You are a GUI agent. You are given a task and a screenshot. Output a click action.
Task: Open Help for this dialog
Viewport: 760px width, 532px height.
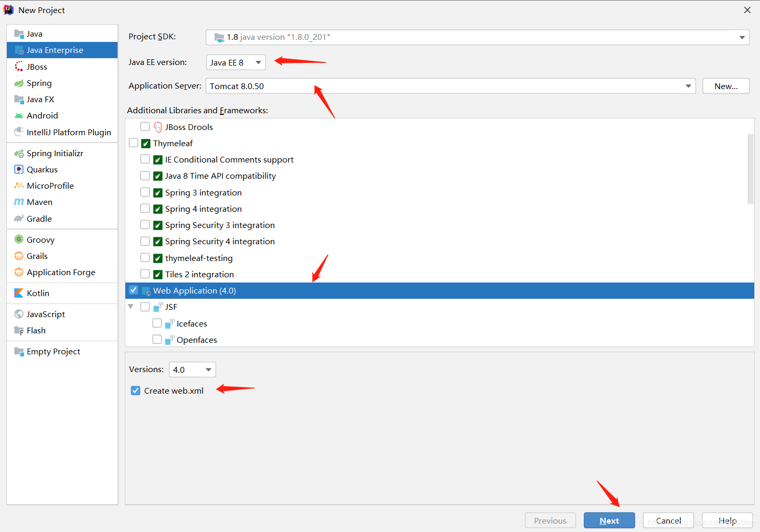(x=727, y=520)
